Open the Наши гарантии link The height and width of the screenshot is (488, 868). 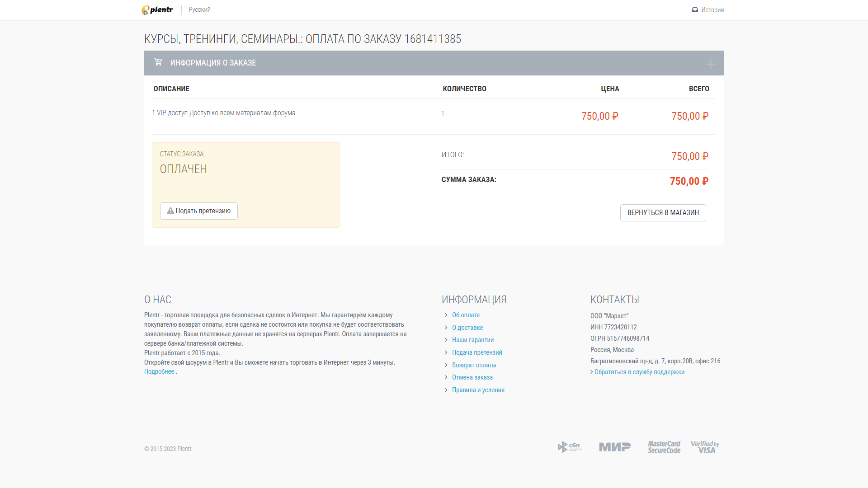pyautogui.click(x=473, y=340)
